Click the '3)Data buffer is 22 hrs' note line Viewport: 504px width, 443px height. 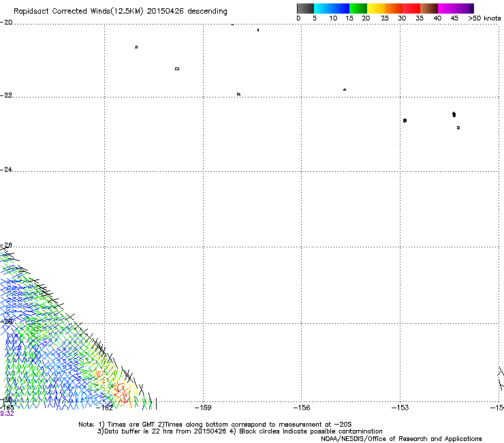pyautogui.click(x=240, y=431)
